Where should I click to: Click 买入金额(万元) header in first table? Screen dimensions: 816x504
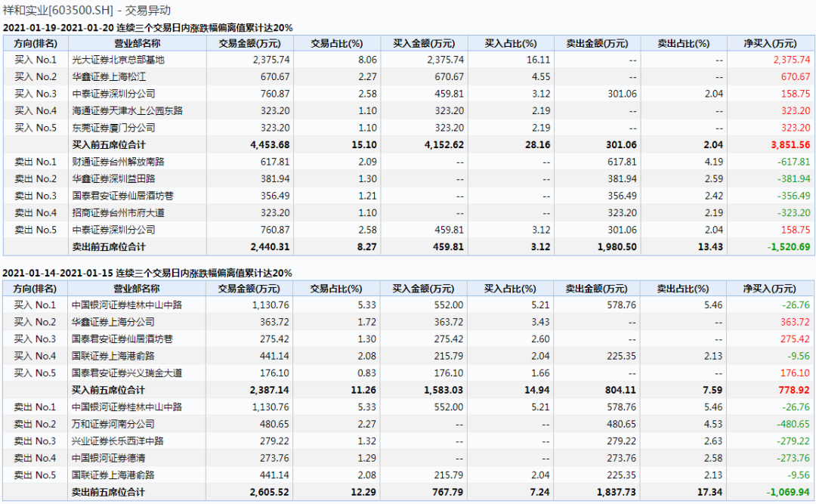(424, 44)
